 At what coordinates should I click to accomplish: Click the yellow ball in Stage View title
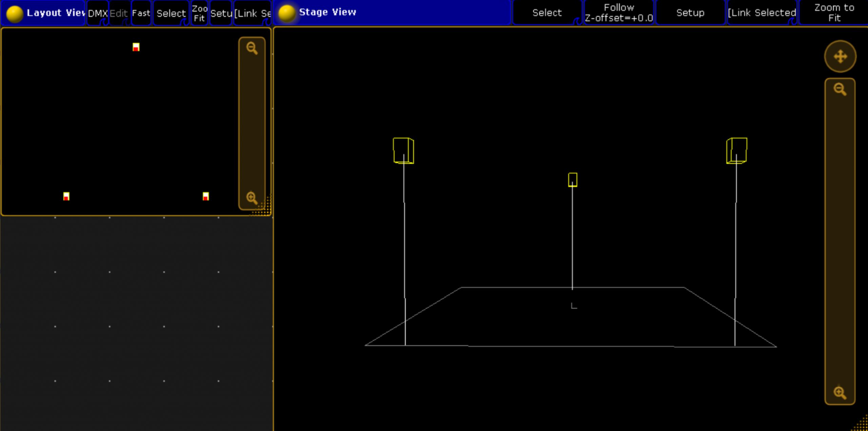[287, 13]
